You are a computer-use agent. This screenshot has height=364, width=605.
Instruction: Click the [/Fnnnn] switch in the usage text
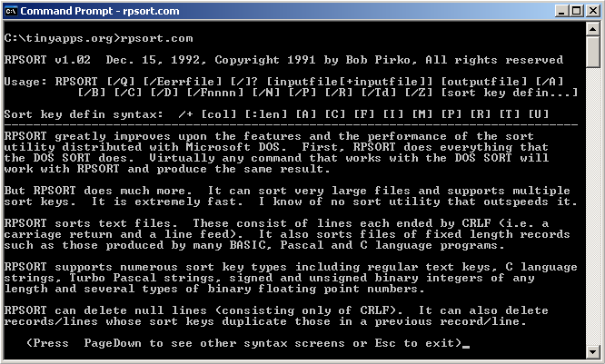215,93
